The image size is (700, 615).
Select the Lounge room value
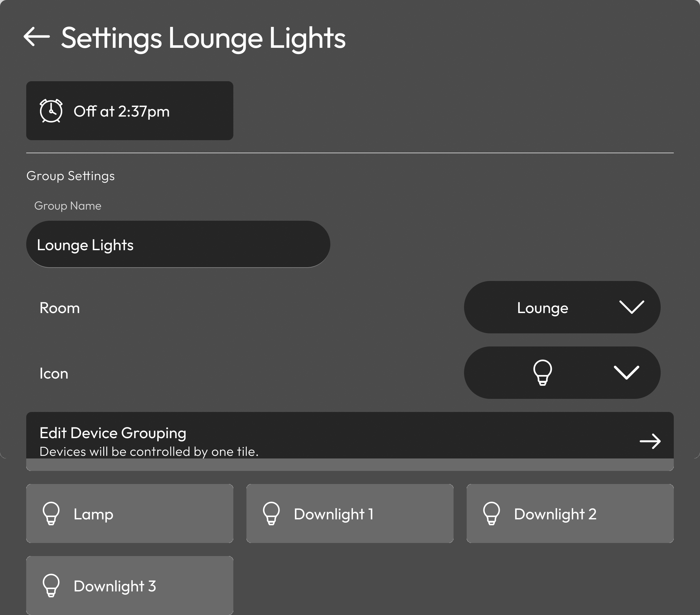[542, 308]
